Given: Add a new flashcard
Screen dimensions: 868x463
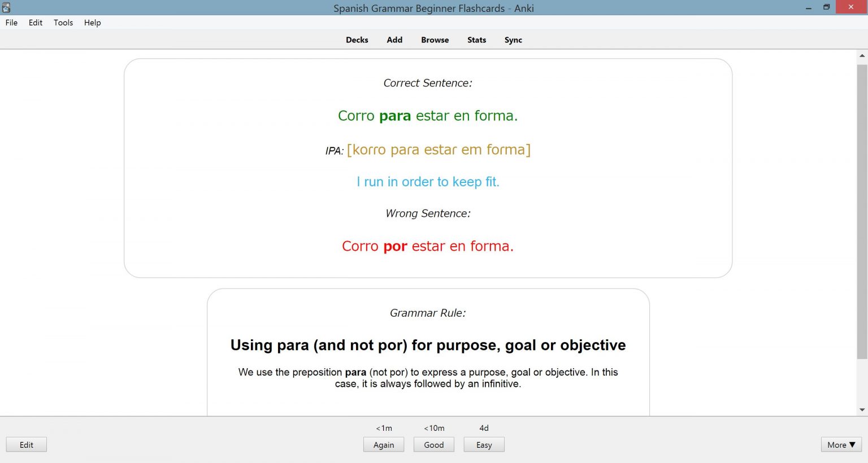Looking at the screenshot, I should (x=394, y=40).
